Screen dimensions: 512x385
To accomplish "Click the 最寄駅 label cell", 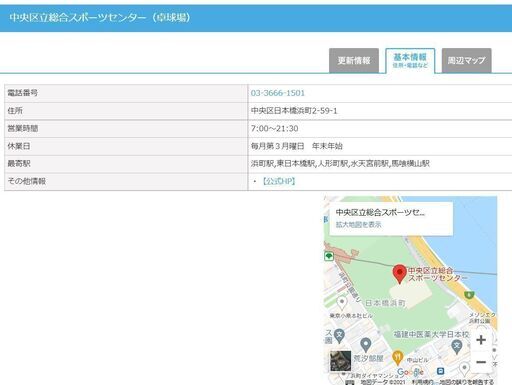I will point(126,164).
